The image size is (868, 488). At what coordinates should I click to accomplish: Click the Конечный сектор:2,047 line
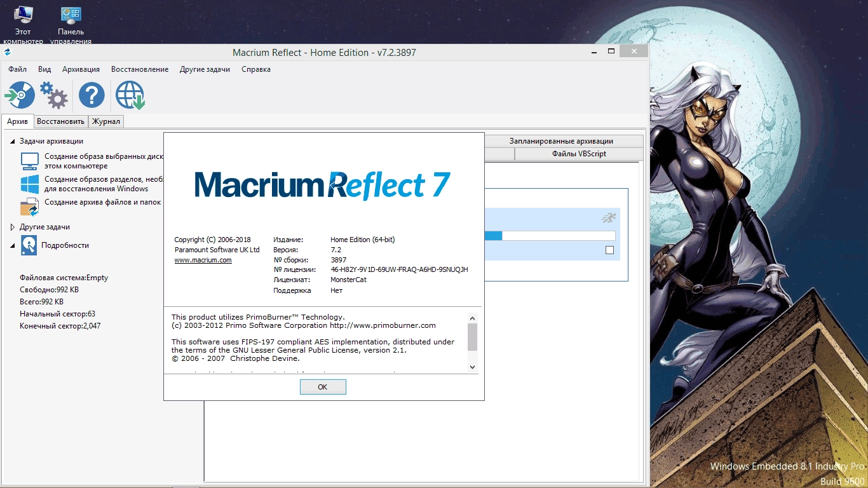pyautogui.click(x=60, y=326)
